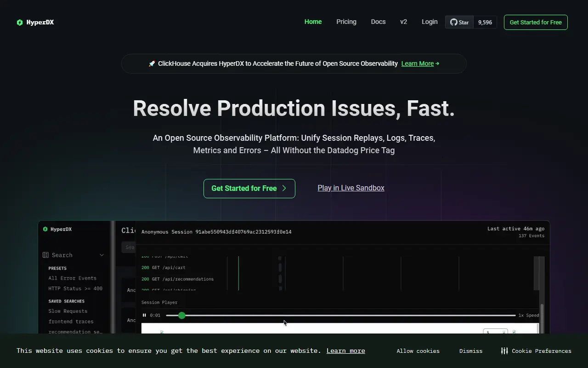The width and height of the screenshot is (588, 368).
Task: Click the Last active 46m ago text
Action: coord(516,229)
